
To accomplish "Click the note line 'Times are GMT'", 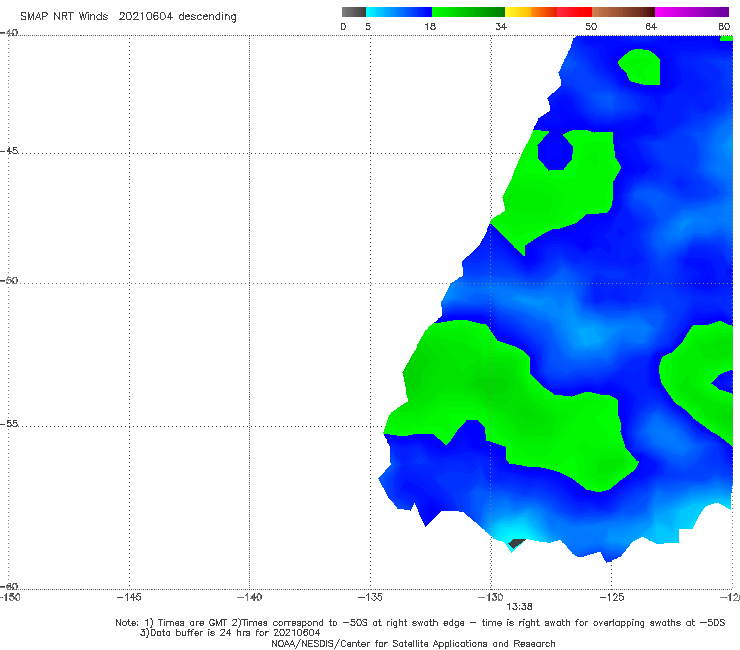I will coord(420,623).
